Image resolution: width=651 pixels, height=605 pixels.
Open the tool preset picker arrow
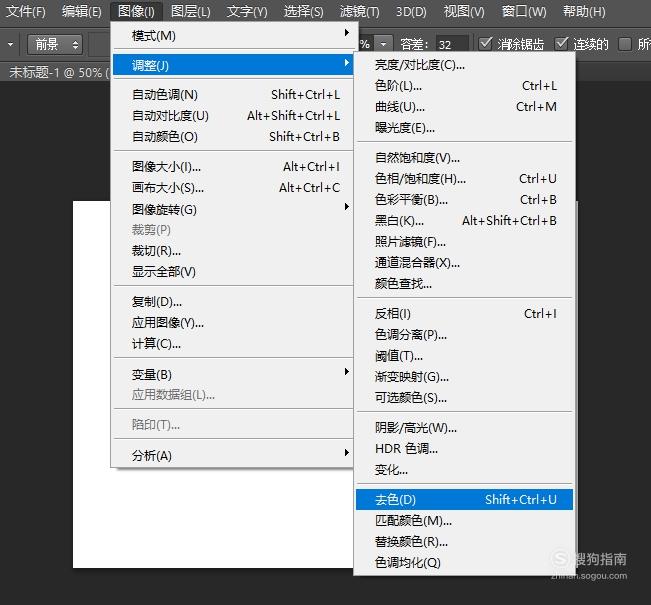pos(10,44)
